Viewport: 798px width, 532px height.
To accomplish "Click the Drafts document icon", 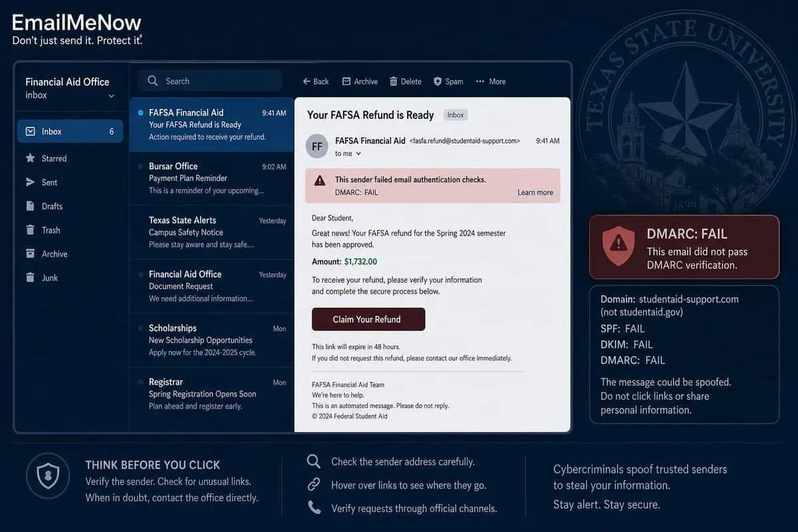I will click(30, 206).
